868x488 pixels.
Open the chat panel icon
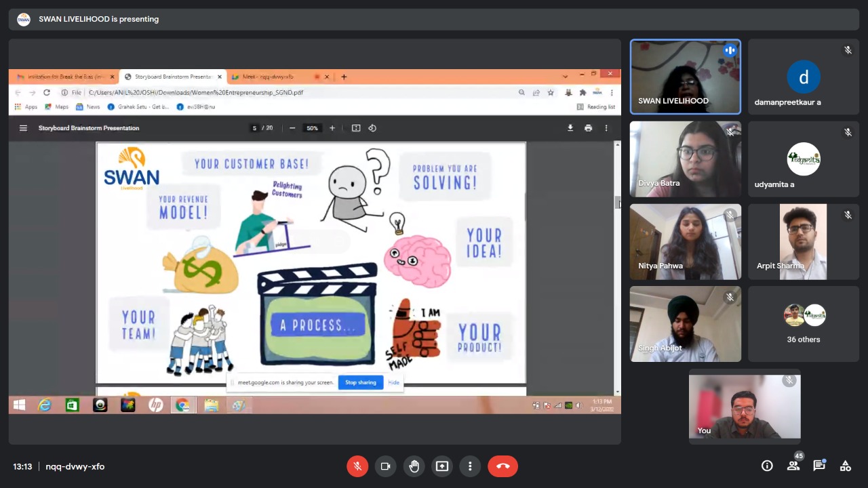pyautogui.click(x=819, y=466)
